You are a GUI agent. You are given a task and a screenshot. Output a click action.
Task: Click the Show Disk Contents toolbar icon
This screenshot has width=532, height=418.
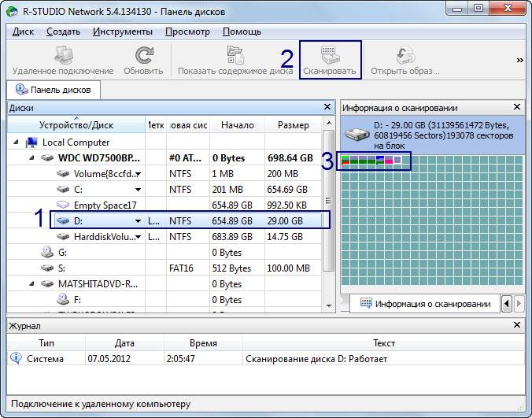235,61
